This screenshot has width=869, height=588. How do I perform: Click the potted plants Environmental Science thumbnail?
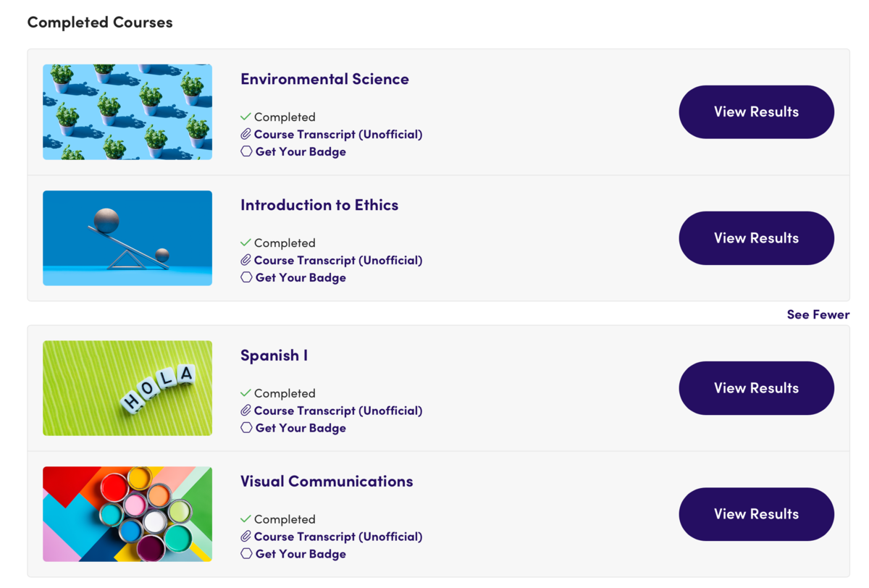(x=127, y=112)
